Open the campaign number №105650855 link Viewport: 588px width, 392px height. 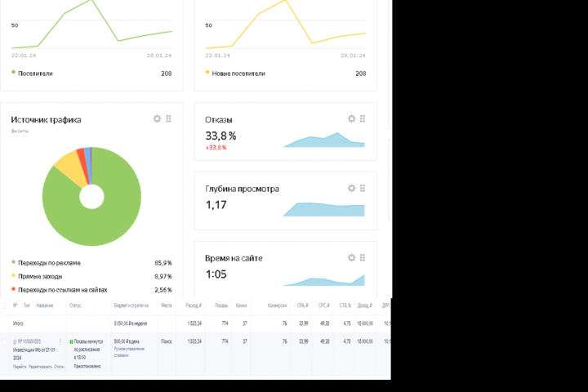pyautogui.click(x=29, y=341)
